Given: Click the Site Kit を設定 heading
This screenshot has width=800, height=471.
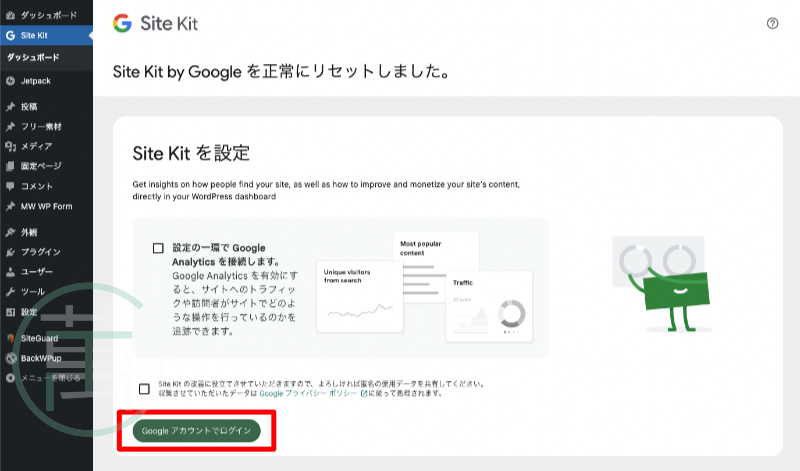Looking at the screenshot, I should point(191,153).
